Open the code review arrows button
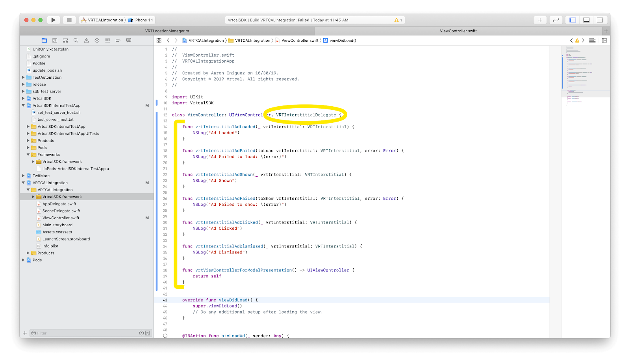This screenshot has width=630, height=364. point(556,20)
